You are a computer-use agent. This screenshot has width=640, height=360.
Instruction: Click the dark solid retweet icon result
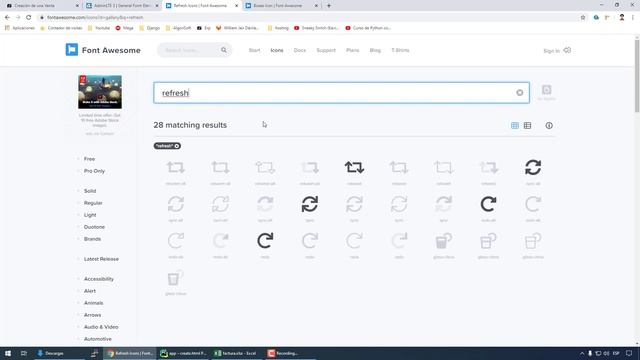pyautogui.click(x=354, y=167)
